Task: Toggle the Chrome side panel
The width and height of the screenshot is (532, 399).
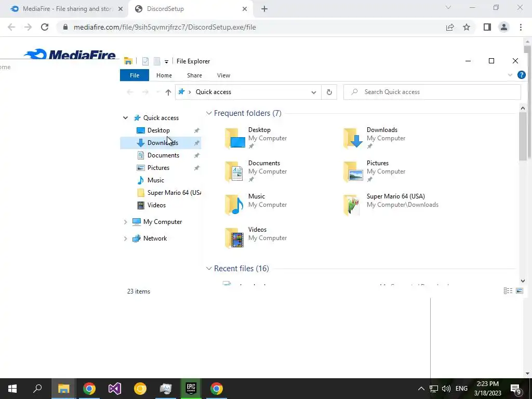Action: click(x=487, y=27)
